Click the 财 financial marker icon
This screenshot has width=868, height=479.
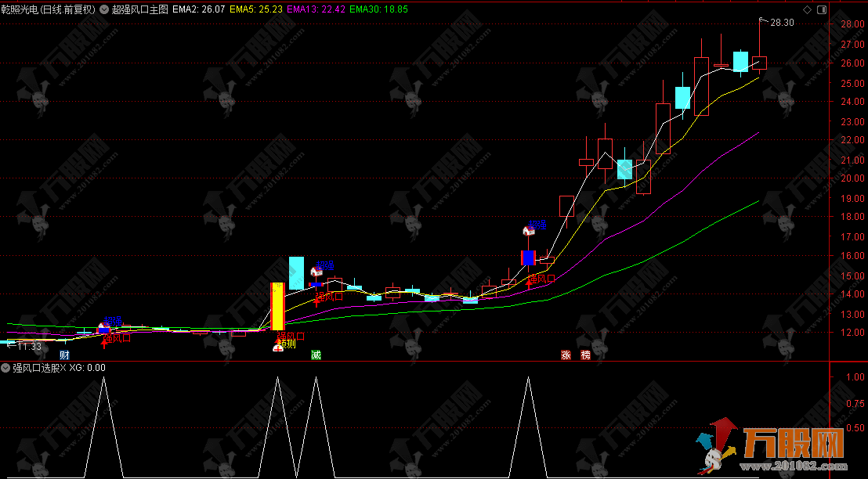pyautogui.click(x=65, y=355)
